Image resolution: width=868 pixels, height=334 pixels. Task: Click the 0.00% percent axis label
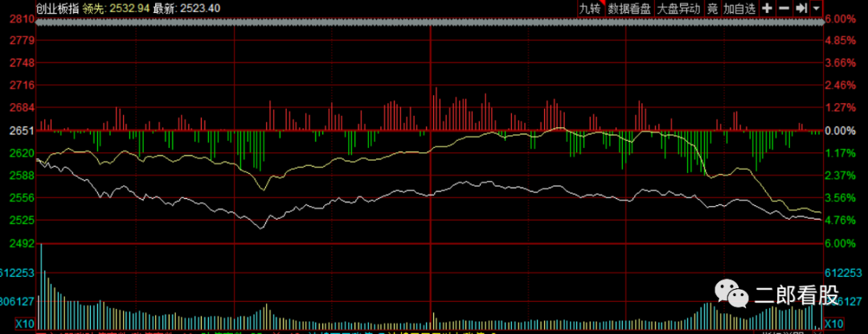pyautogui.click(x=841, y=130)
